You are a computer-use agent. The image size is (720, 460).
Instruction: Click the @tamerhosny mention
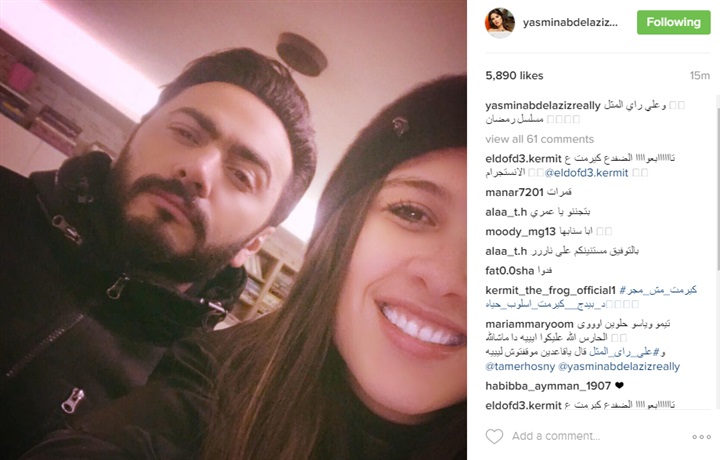click(x=520, y=367)
